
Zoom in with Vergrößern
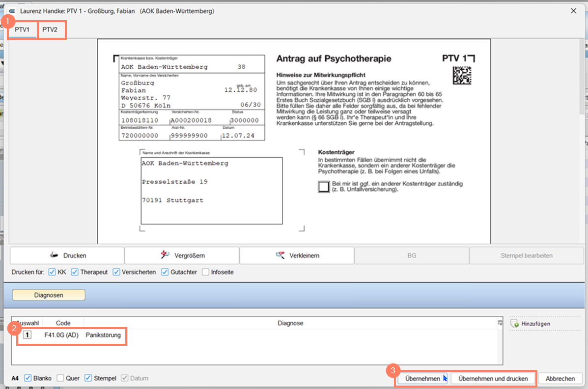(x=182, y=255)
